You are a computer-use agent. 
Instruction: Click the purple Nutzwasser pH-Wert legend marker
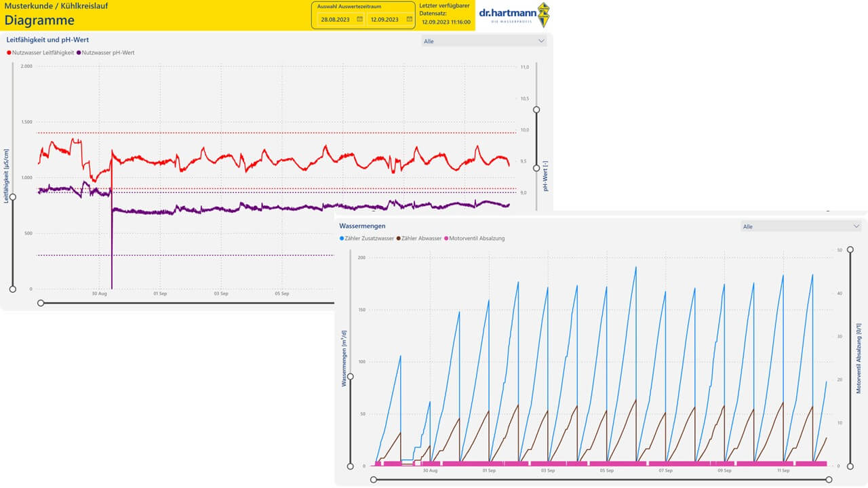[79, 52]
